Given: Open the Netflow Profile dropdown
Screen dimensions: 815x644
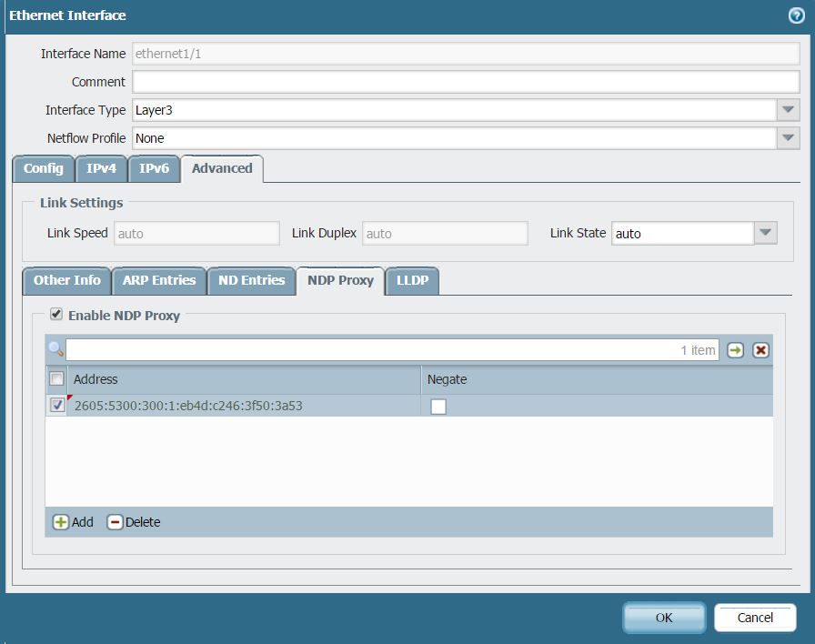Looking at the screenshot, I should coord(788,138).
